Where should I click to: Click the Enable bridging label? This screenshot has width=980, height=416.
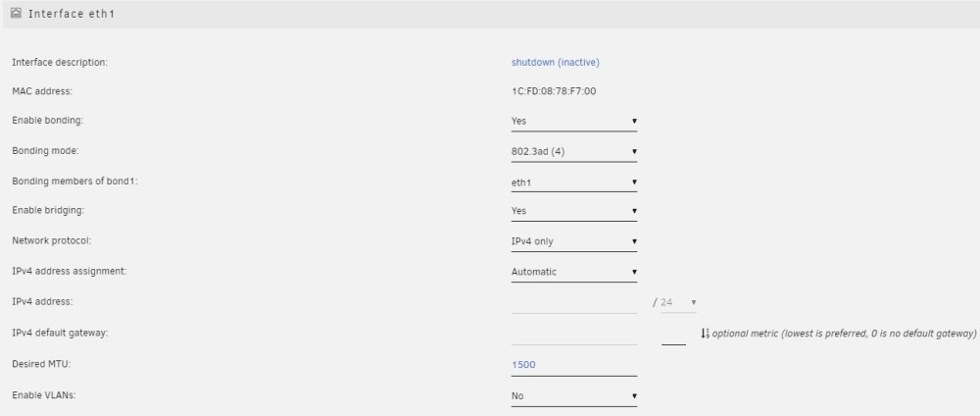click(x=48, y=211)
